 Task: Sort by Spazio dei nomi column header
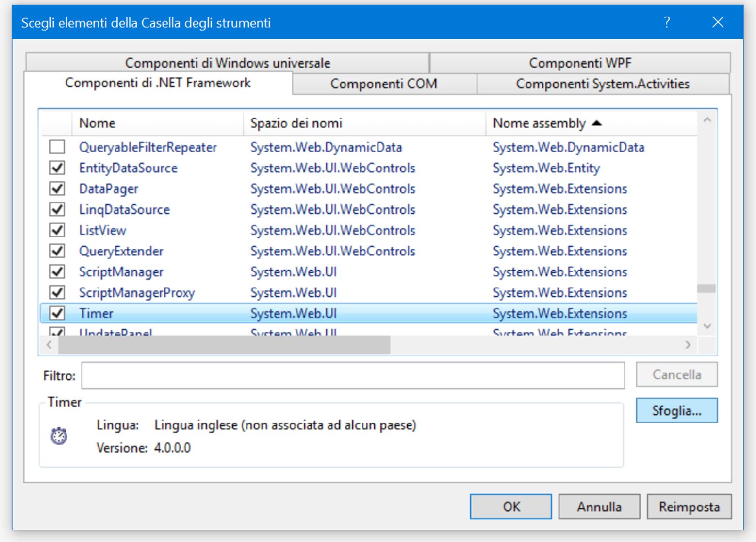(364, 123)
